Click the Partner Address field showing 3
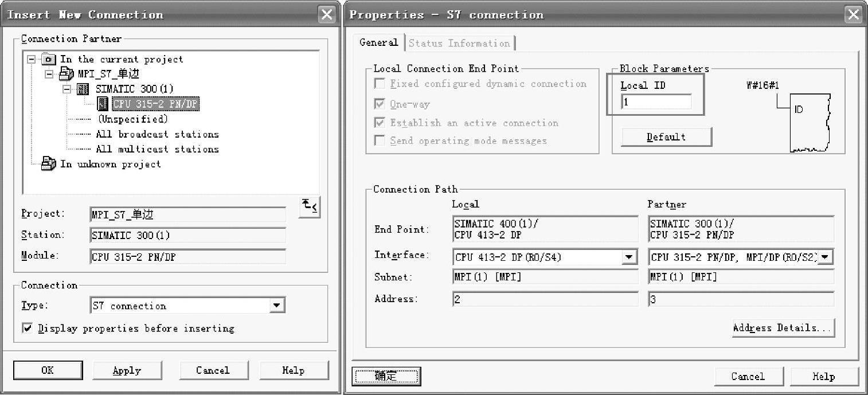Viewport: 868px width, 395px height. coord(741,299)
